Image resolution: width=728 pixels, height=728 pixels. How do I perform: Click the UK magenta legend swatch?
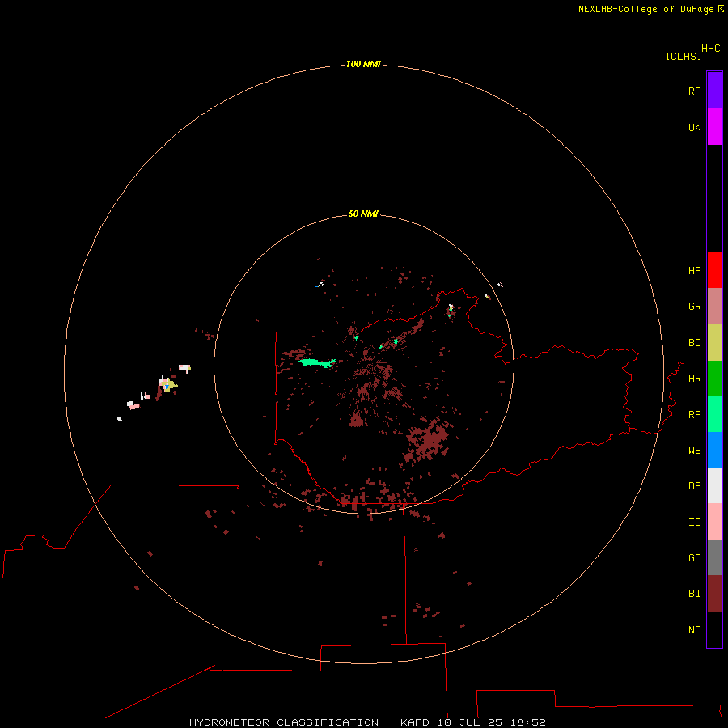(x=714, y=127)
